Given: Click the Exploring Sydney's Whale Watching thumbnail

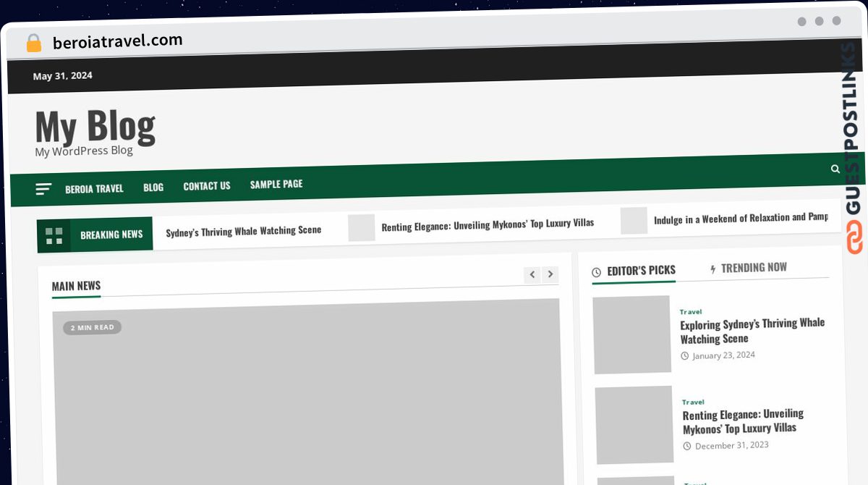Looking at the screenshot, I should pyautogui.click(x=632, y=334).
